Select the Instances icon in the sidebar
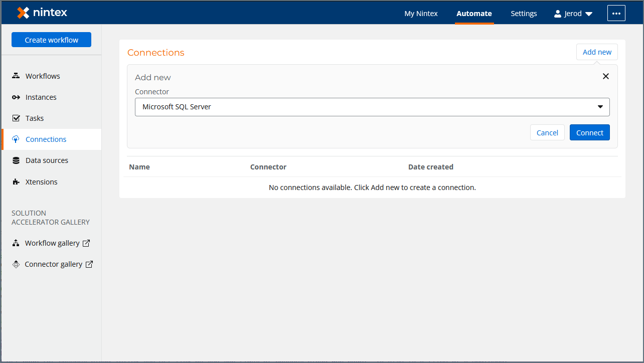This screenshot has height=363, width=644. [15, 97]
